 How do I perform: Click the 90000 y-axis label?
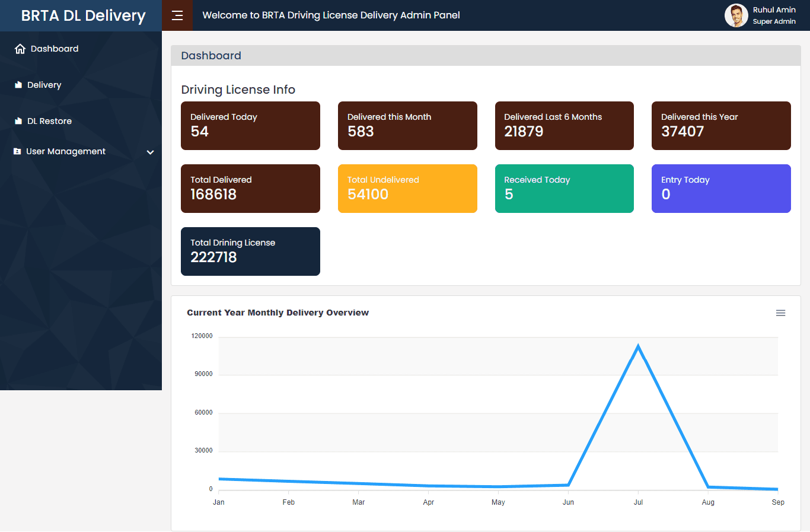point(203,374)
